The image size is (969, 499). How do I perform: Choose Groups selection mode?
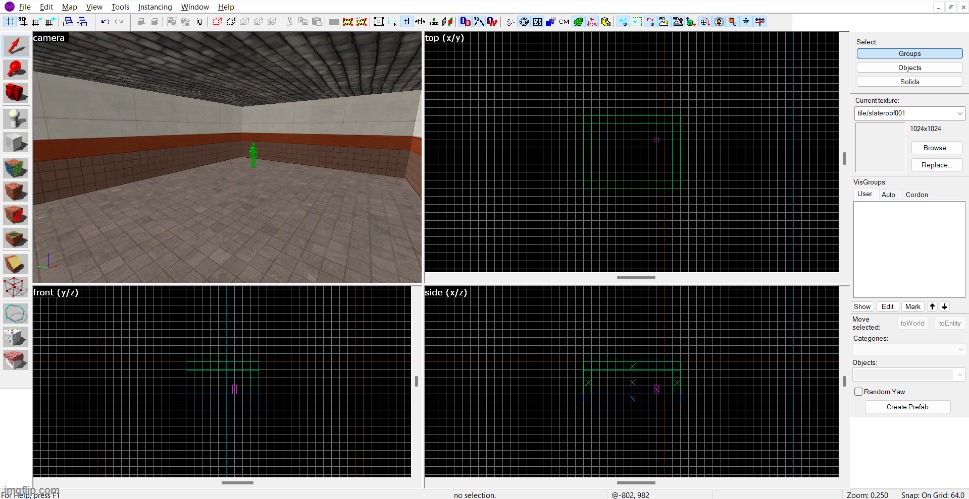[909, 54]
